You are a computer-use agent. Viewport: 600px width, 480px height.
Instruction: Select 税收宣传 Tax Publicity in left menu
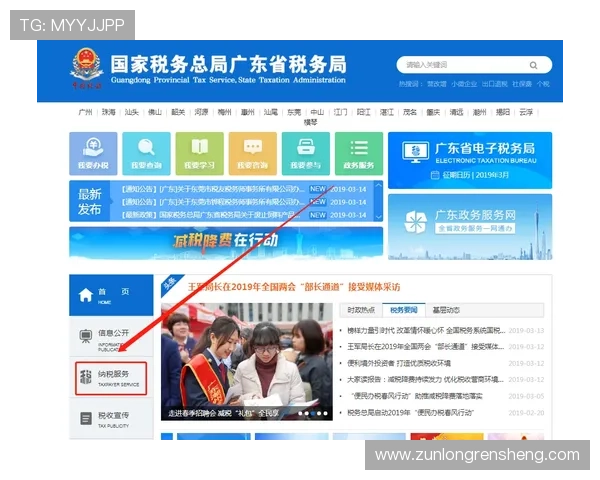click(111, 419)
